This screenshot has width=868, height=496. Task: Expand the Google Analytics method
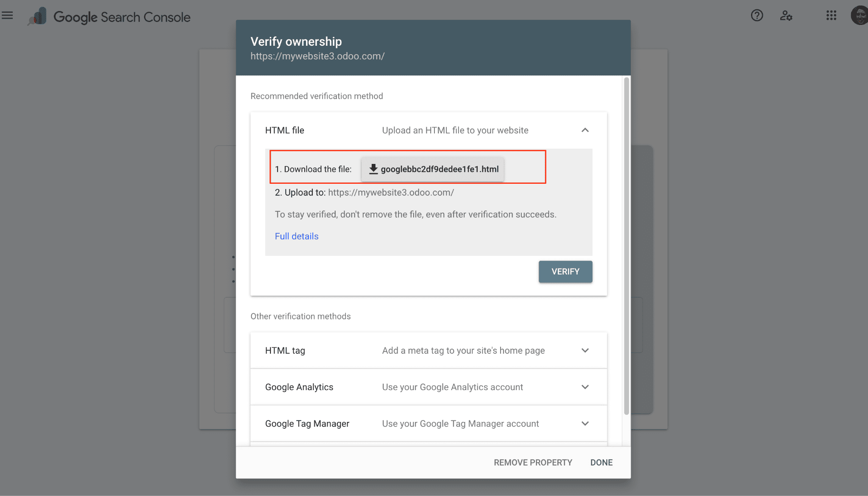point(585,387)
